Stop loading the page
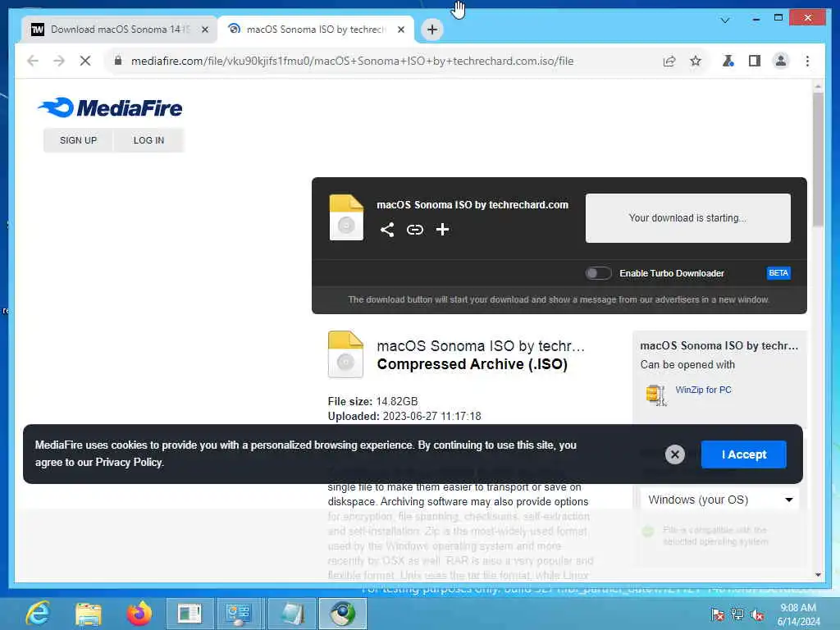Screen dimensions: 840x630 [x=85, y=61]
